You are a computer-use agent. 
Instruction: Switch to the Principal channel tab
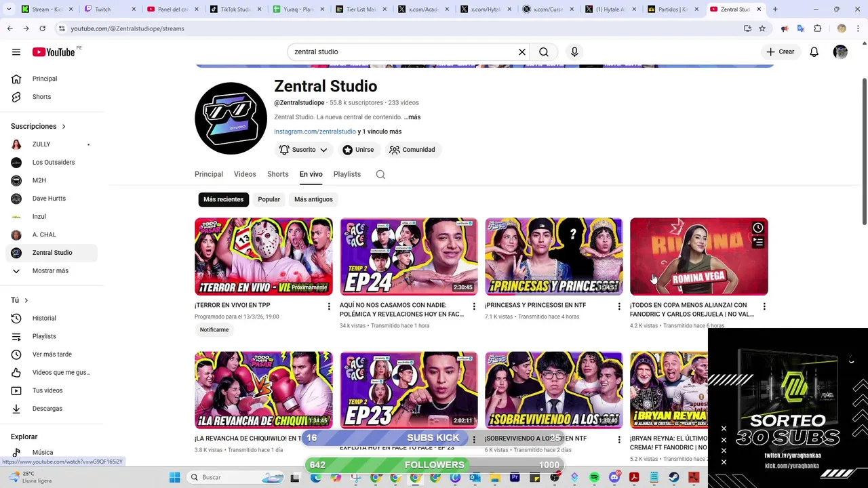[x=209, y=174]
